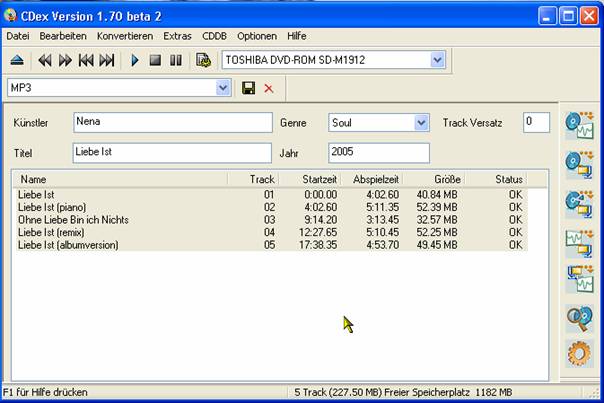Select track 'Liebe Ist' row 01
Screen dimensions: 604x403
click(270, 195)
